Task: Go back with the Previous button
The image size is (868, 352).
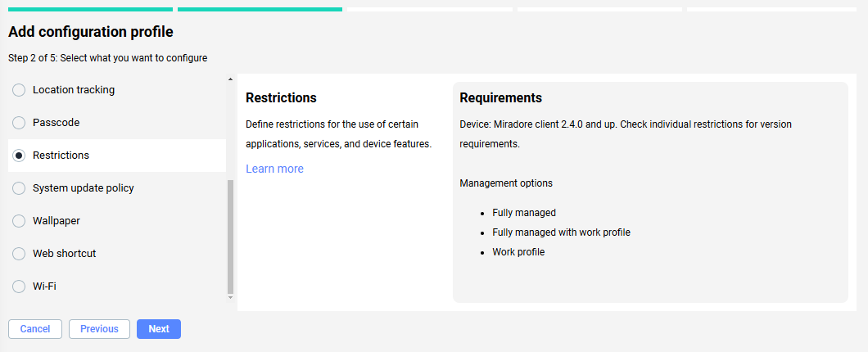Action: click(99, 329)
